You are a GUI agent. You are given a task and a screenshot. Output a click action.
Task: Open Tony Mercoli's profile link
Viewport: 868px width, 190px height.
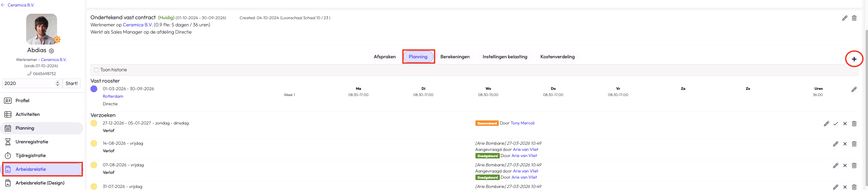[523, 123]
